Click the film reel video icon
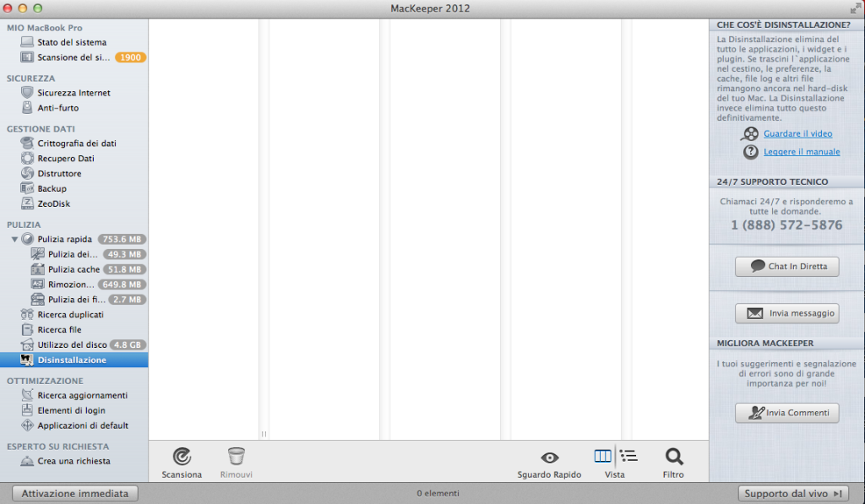Image resolution: width=865 pixels, height=504 pixels. tap(750, 133)
